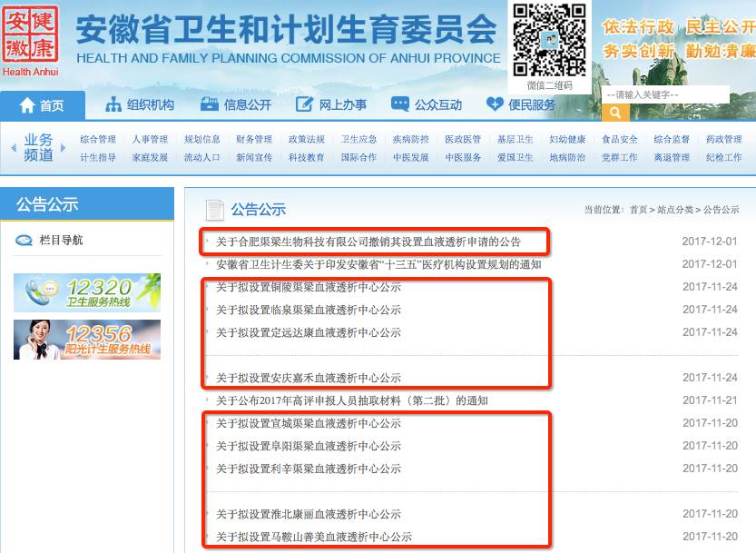Open the 家庭发展 channel link
This screenshot has height=553, width=756.
[x=150, y=157]
